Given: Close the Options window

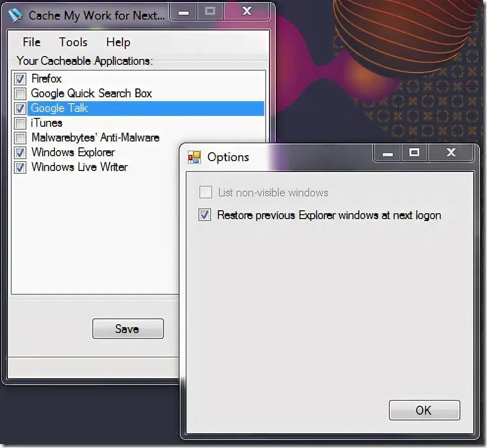Looking at the screenshot, I should (x=451, y=153).
